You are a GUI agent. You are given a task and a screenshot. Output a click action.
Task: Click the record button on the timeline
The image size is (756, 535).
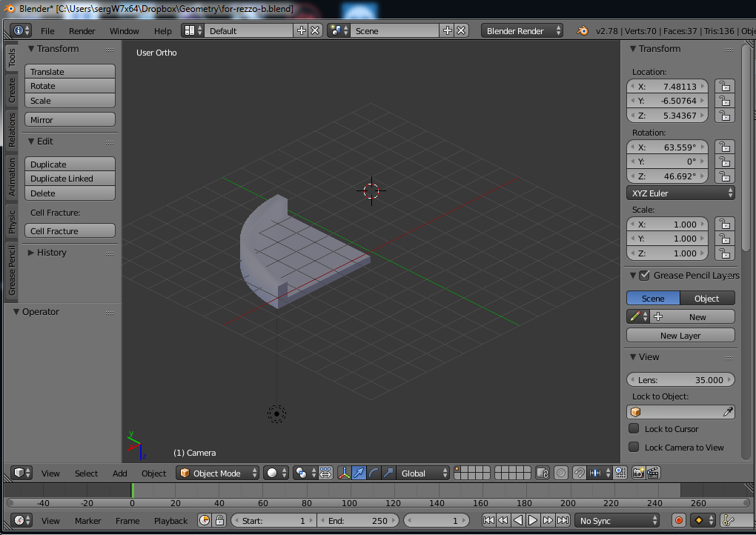pos(679,520)
